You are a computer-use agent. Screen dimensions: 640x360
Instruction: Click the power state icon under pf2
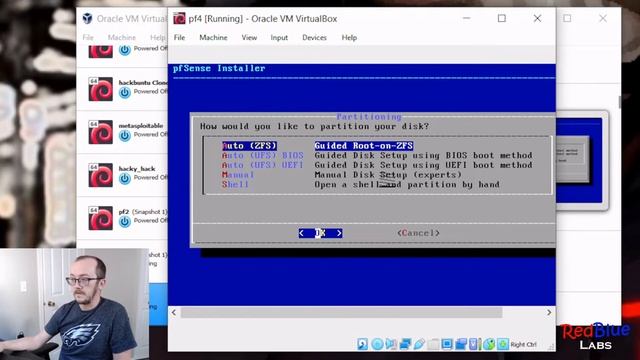tap(124, 222)
